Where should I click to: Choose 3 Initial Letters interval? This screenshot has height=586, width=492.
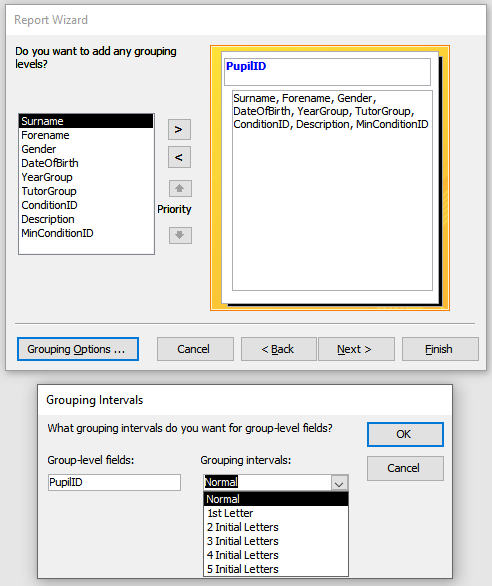[x=276, y=541]
